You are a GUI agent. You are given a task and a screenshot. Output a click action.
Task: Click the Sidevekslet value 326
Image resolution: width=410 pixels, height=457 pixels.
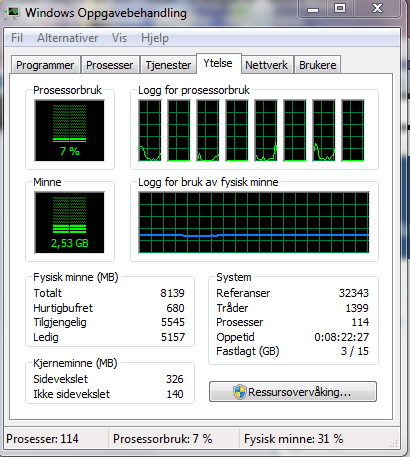(x=175, y=379)
